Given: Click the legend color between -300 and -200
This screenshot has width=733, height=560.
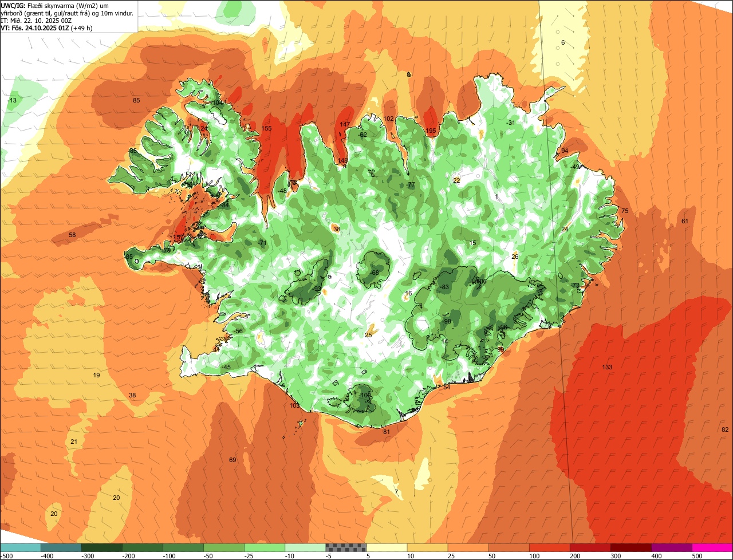Looking at the screenshot, I should (101, 547).
